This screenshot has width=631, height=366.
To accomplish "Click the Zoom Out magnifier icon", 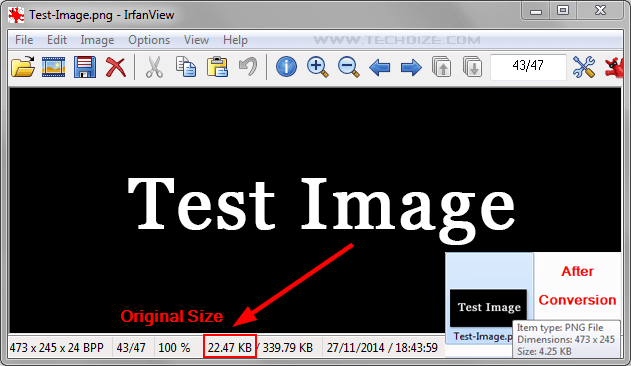I will point(348,66).
